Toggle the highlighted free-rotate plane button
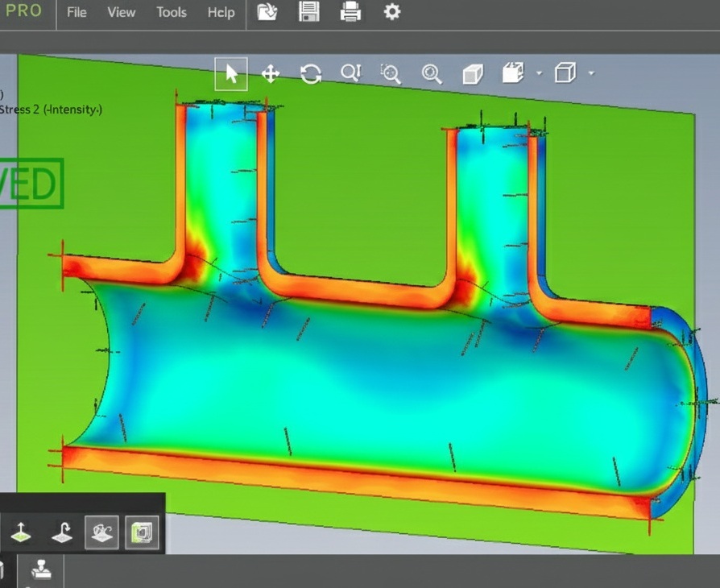The height and width of the screenshot is (588, 720). point(101,532)
